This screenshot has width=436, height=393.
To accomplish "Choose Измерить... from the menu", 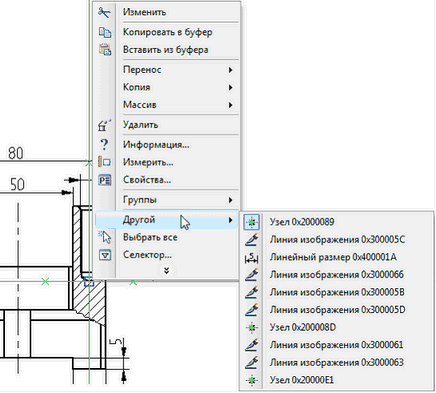I will coord(166,162).
